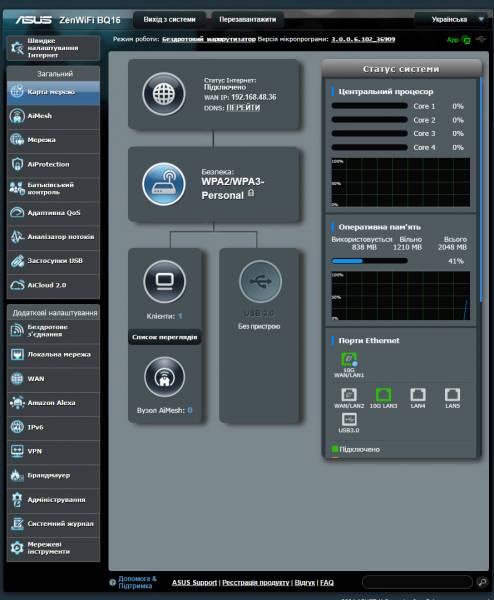Viewport: 494px width, 600px height.
Task: Click the Адміністрування gear icon
Action: (17, 500)
